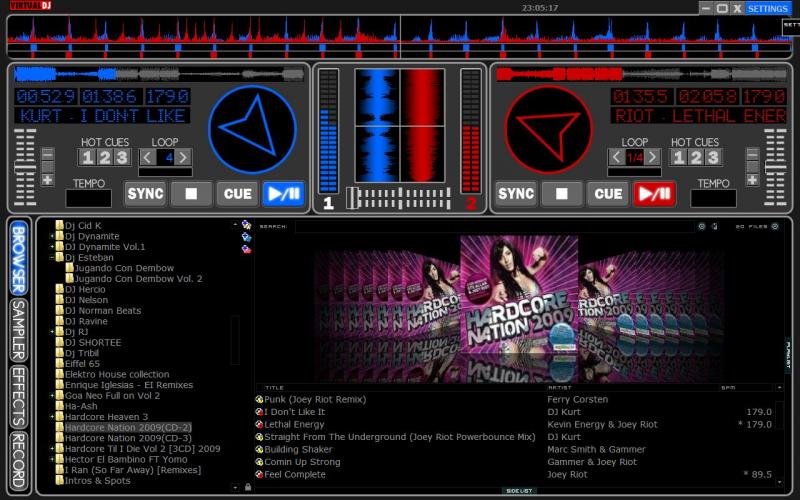
Task: Sort by the TITLE column header
Action: click(274, 388)
